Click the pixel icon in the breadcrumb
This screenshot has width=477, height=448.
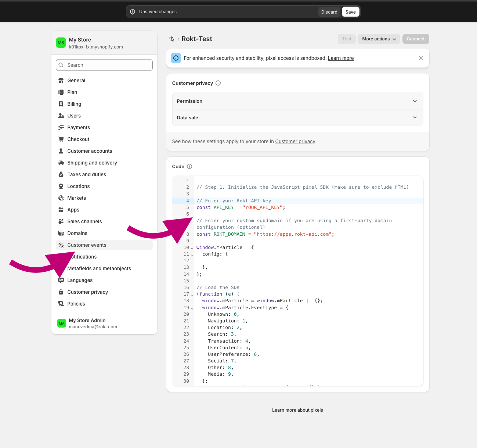click(171, 39)
